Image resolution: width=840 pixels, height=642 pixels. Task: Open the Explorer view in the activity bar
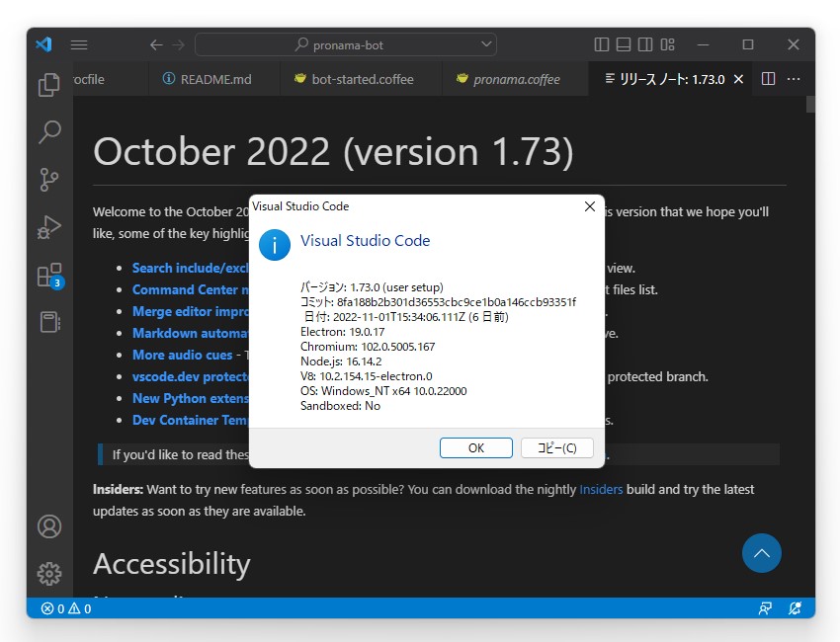[49, 85]
